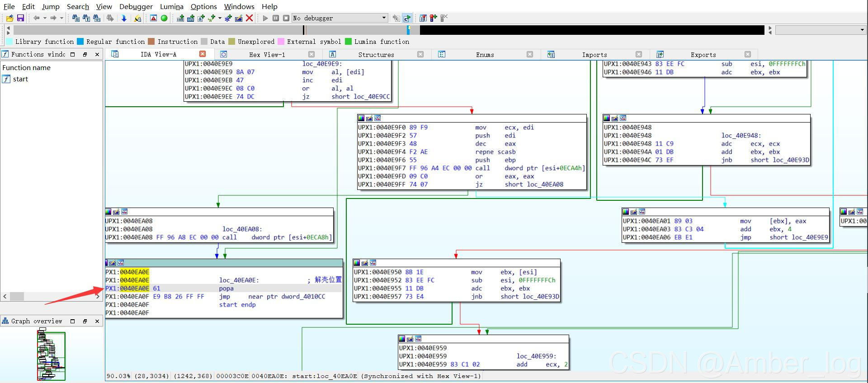Open the 'No debugger' selection dropdown
Image resolution: width=868 pixels, height=383 pixels.
point(340,18)
